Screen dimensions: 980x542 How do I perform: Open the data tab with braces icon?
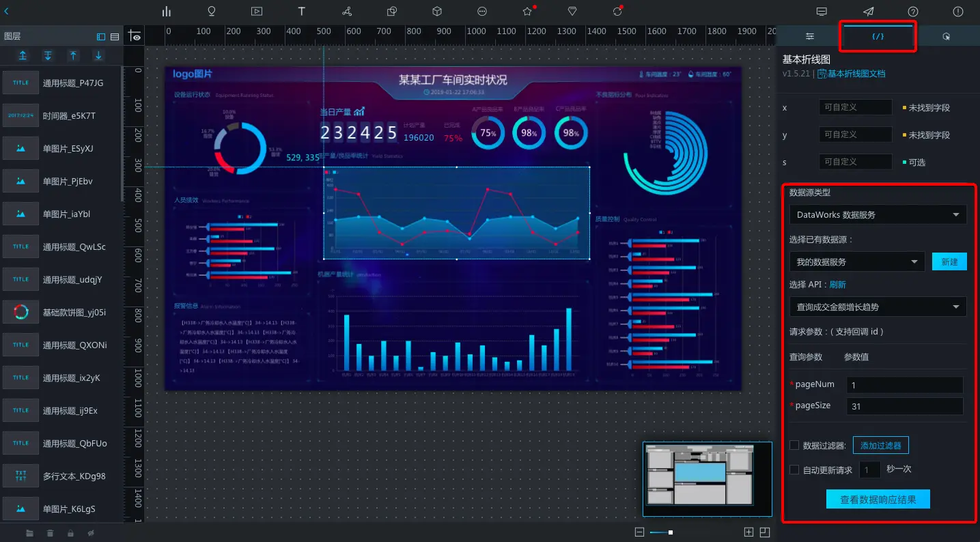click(878, 36)
